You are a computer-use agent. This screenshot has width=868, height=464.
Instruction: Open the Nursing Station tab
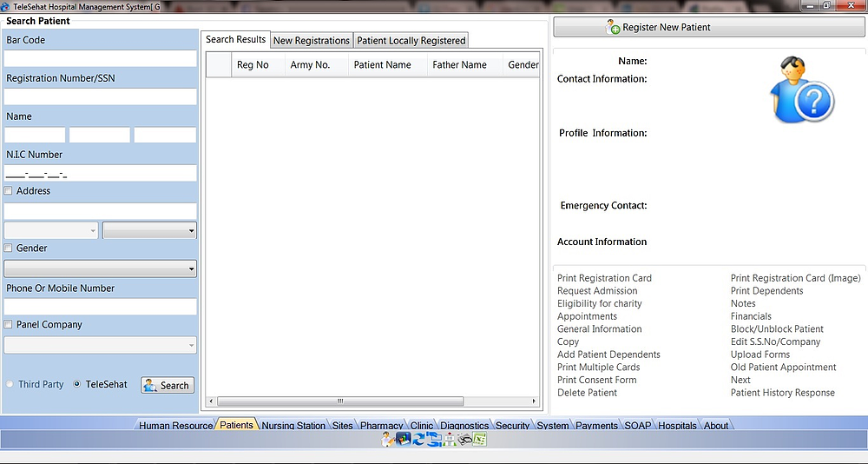(x=293, y=425)
